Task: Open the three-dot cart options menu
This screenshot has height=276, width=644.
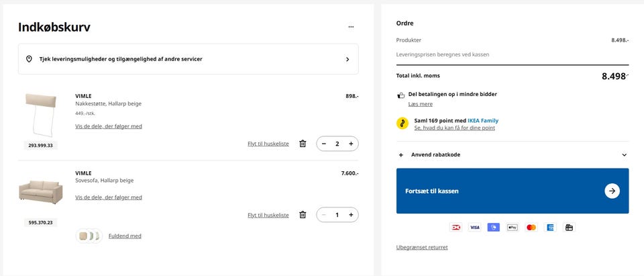Action: coord(351,27)
